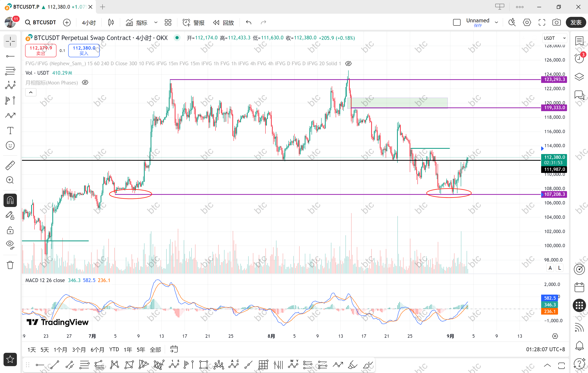Select the 全部 date range

click(155, 349)
